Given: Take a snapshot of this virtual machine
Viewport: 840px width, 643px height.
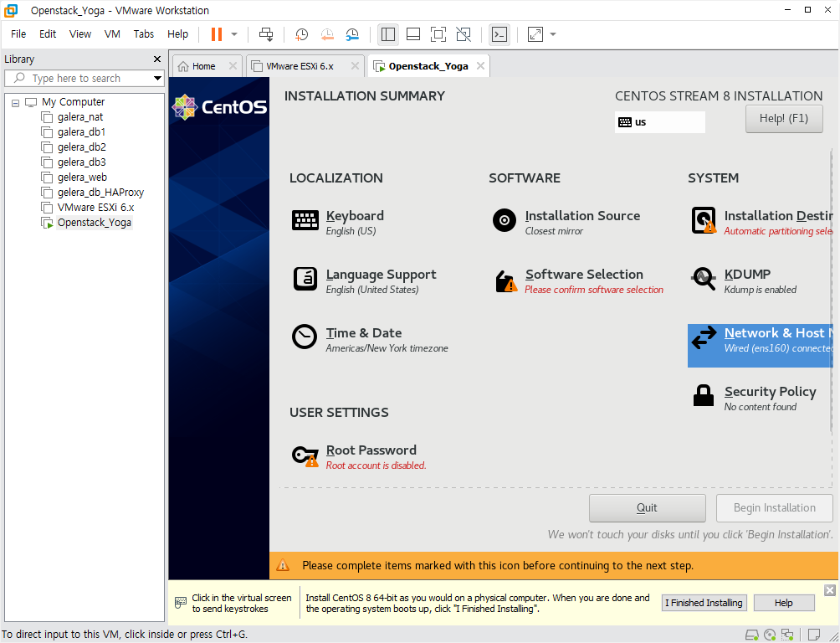Looking at the screenshot, I should point(301,34).
